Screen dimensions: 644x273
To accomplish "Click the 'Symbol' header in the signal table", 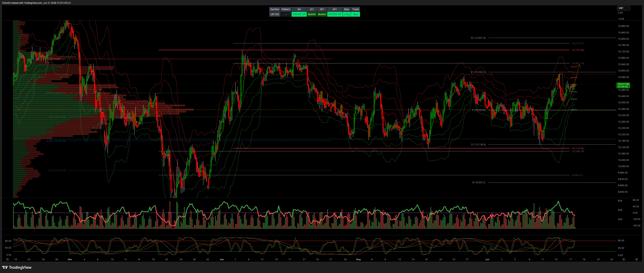I will [x=275, y=9].
